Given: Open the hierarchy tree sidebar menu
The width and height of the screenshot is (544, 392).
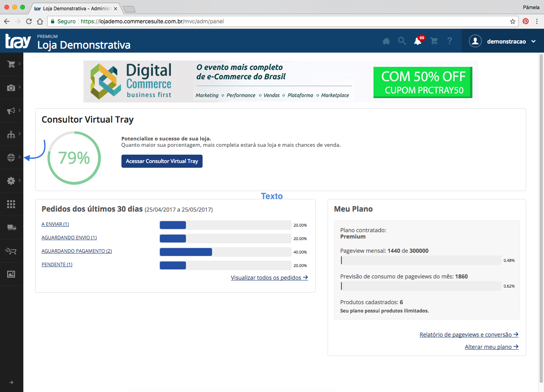Looking at the screenshot, I should 11,134.
